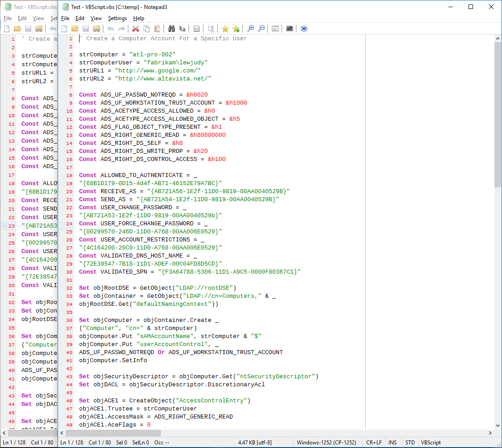Click 4.47 KB [utf-8] status bar field

point(255,443)
